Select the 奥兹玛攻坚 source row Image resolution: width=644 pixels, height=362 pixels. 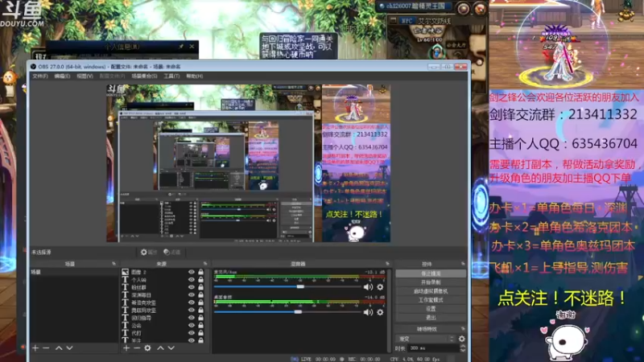click(163, 310)
